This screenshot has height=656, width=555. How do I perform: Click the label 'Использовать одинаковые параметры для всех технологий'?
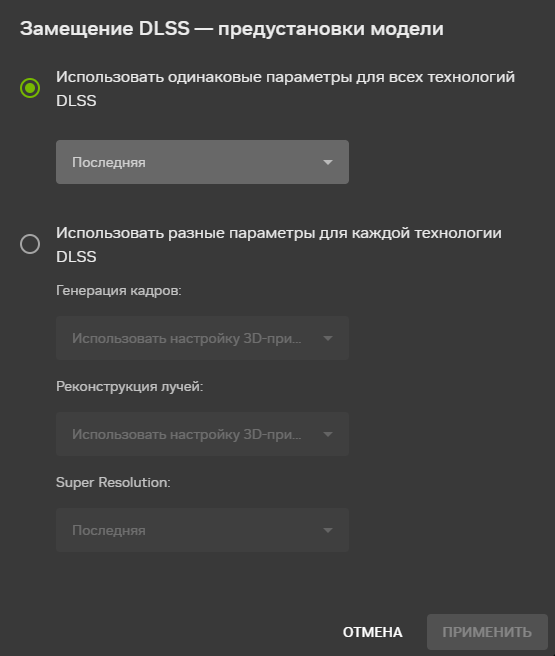[x=285, y=77]
